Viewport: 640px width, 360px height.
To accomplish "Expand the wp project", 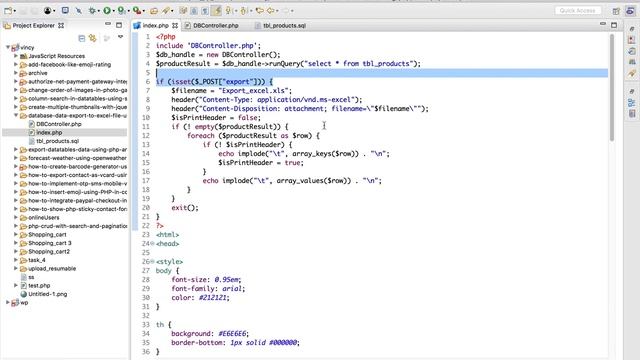I will tap(8, 302).
